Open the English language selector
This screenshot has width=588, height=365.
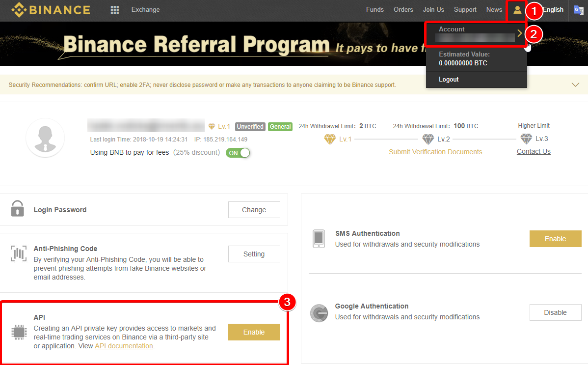pos(553,10)
